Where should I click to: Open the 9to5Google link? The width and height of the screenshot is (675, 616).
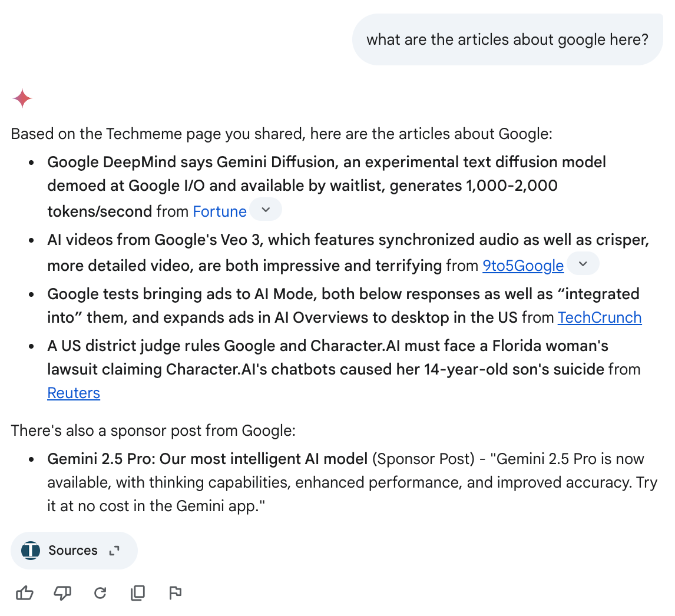[523, 266]
